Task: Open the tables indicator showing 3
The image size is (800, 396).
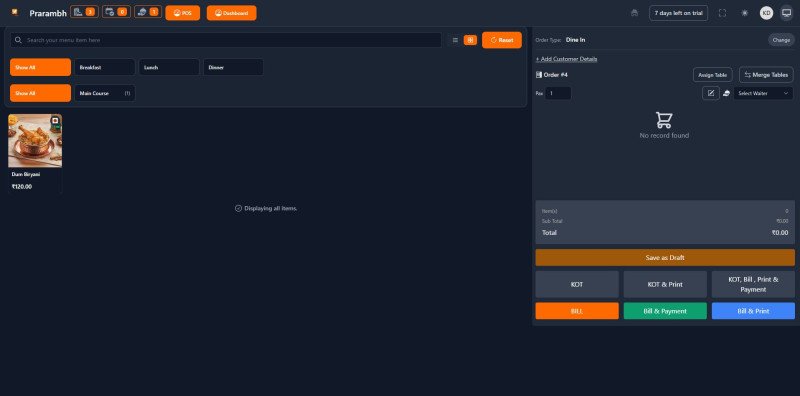Action: coord(84,12)
